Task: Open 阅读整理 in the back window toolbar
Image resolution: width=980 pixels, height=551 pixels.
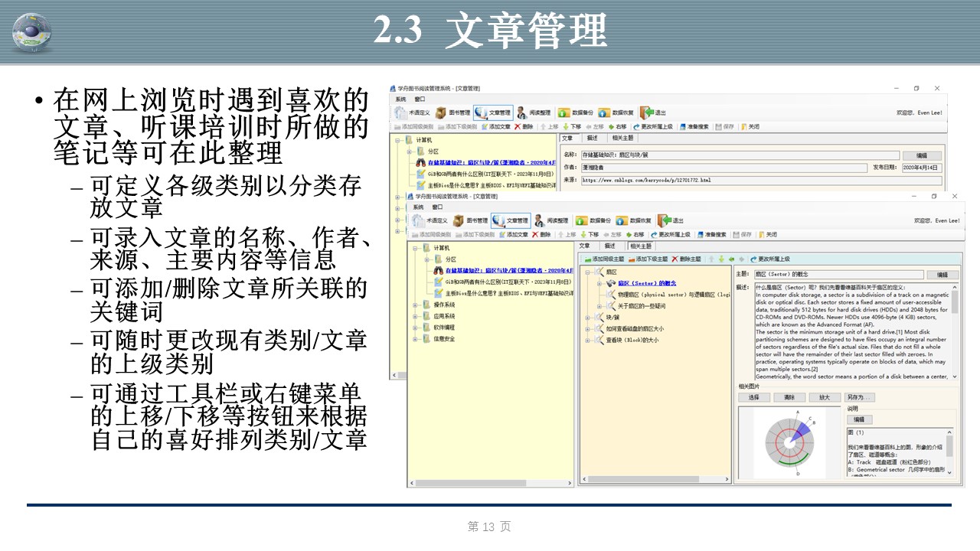Action: [x=534, y=112]
